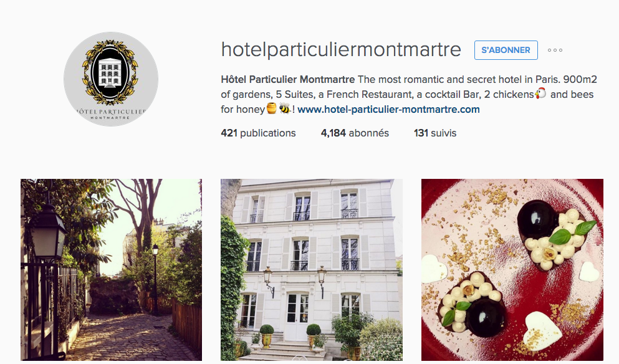Viewport: 619px width, 364px height.
Task: Open the cobblestone alley photo post
Action: pyautogui.click(x=112, y=270)
